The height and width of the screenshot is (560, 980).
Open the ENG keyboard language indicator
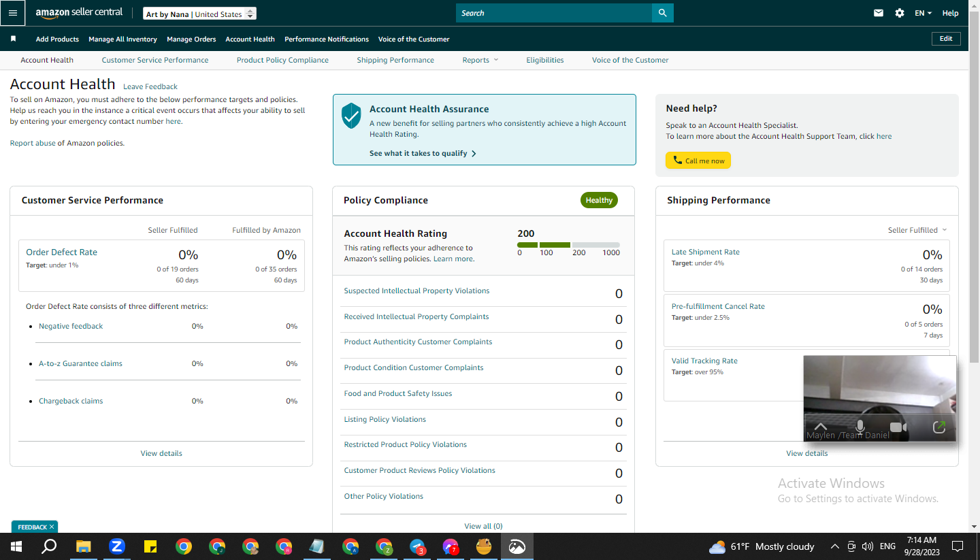[887, 546]
